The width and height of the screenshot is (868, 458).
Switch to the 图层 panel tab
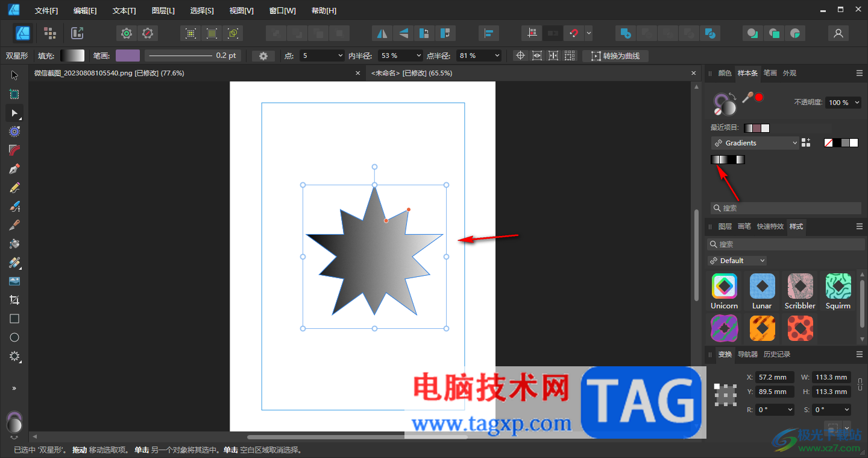725,226
